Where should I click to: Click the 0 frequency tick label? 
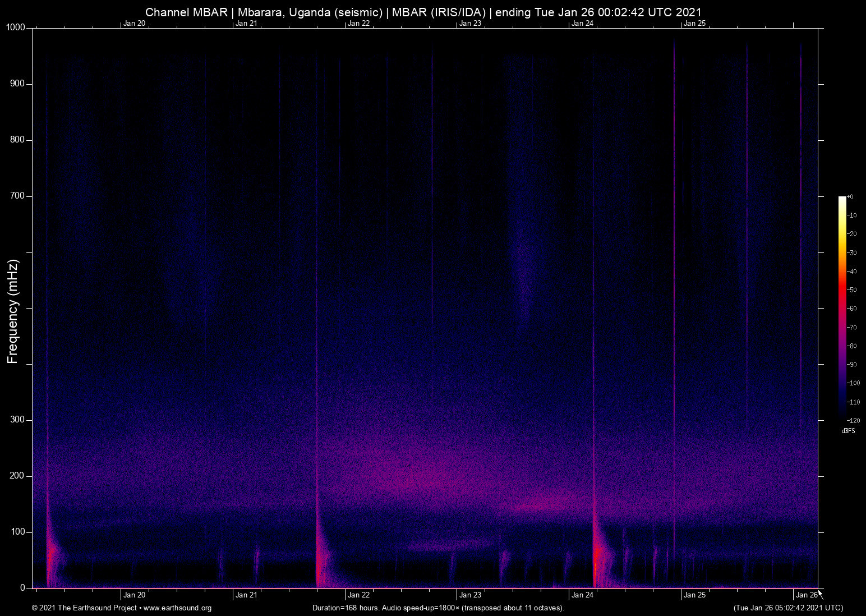tap(23, 588)
